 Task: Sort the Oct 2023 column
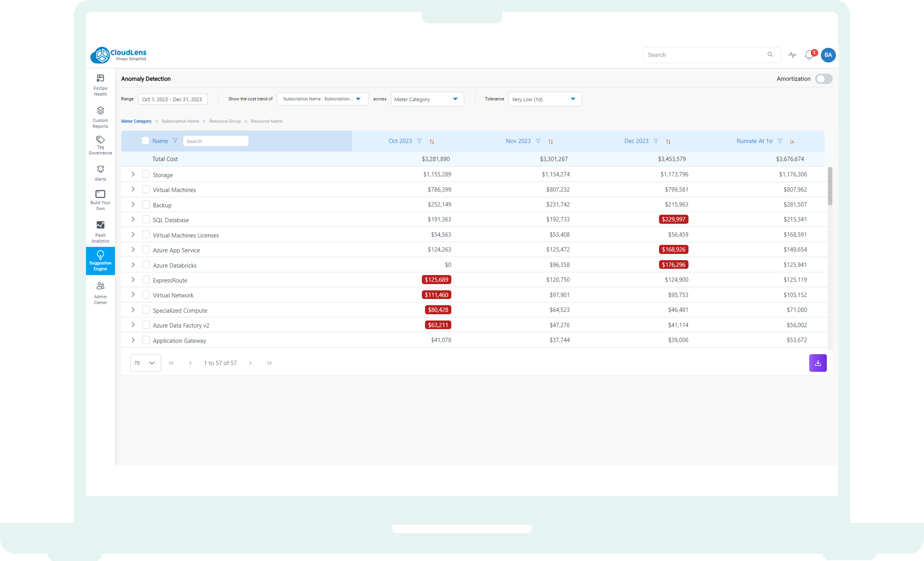click(x=432, y=141)
